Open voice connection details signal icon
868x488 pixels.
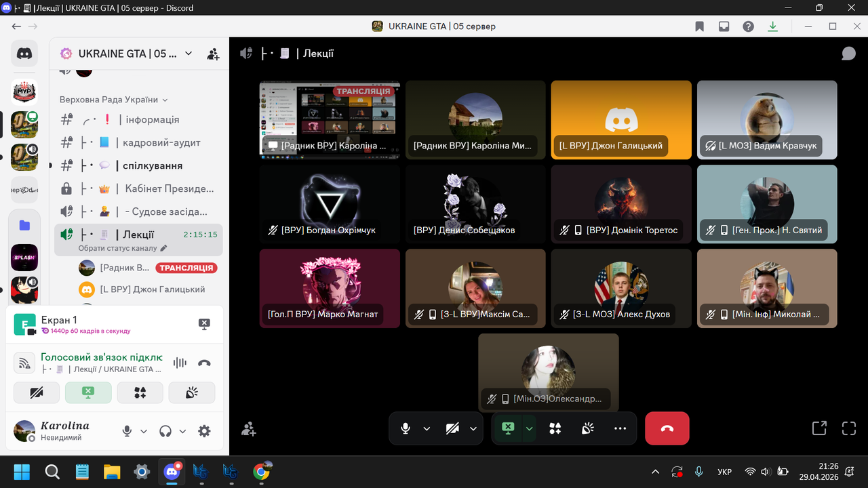click(x=25, y=363)
